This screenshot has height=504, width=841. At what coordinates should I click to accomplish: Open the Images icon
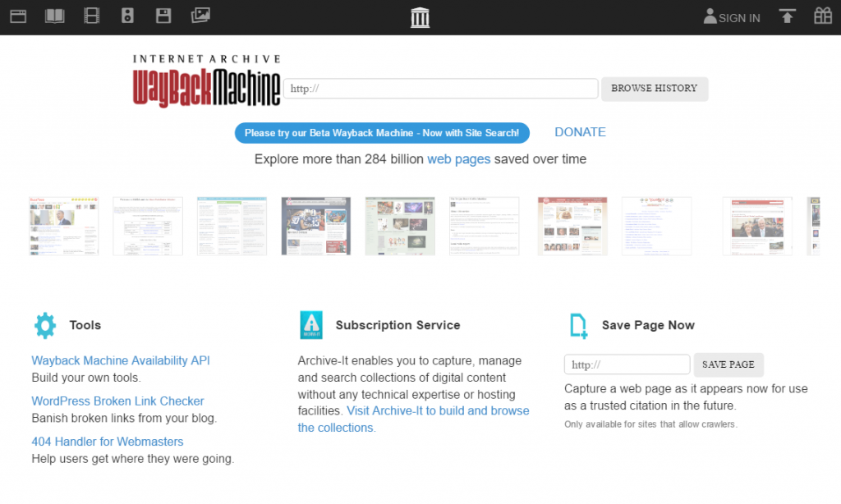[200, 16]
